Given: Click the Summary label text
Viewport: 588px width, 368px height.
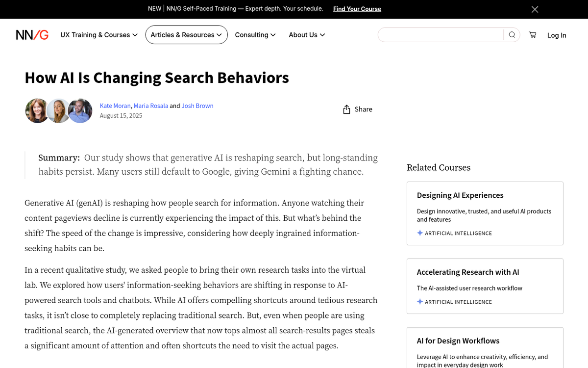Looking at the screenshot, I should click(x=59, y=158).
